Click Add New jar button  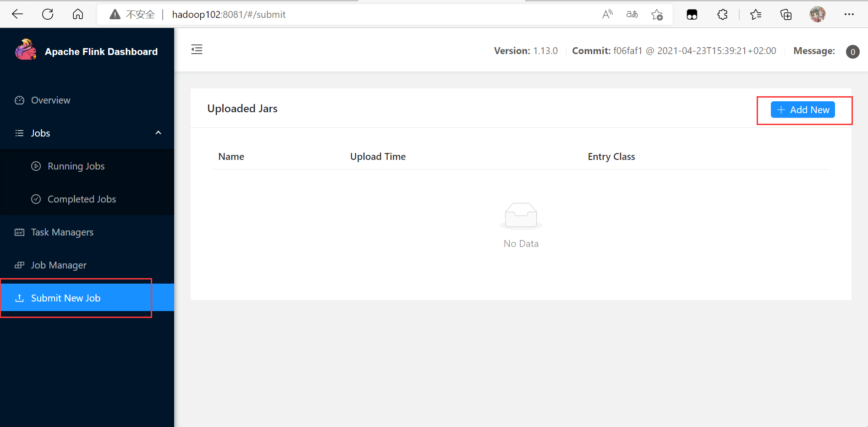coord(802,110)
